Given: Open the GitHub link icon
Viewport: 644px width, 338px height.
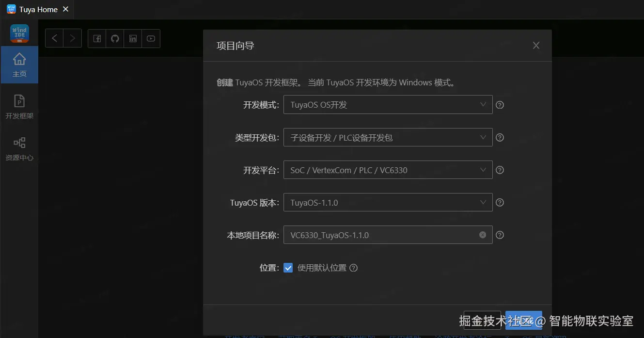Looking at the screenshot, I should click(115, 38).
